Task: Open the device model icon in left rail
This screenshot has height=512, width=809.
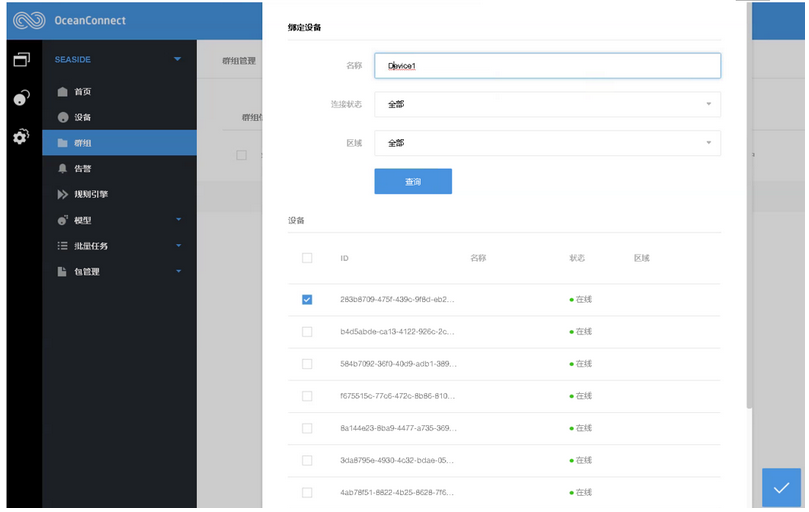Action: (21, 97)
